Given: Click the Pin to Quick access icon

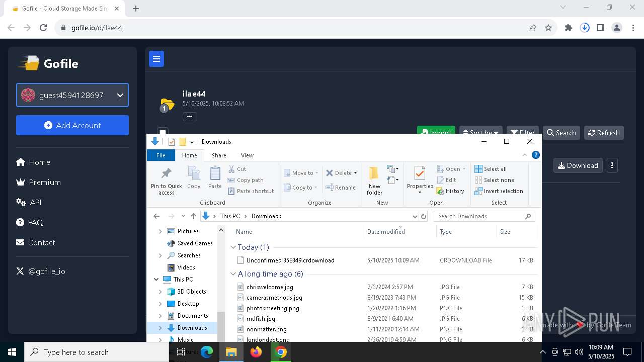Looking at the screenshot, I should [x=167, y=173].
